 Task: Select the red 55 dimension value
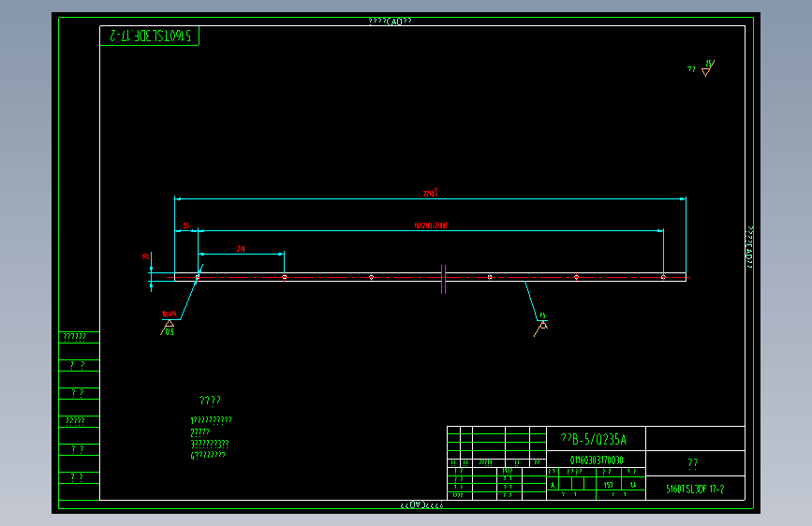tap(186, 226)
